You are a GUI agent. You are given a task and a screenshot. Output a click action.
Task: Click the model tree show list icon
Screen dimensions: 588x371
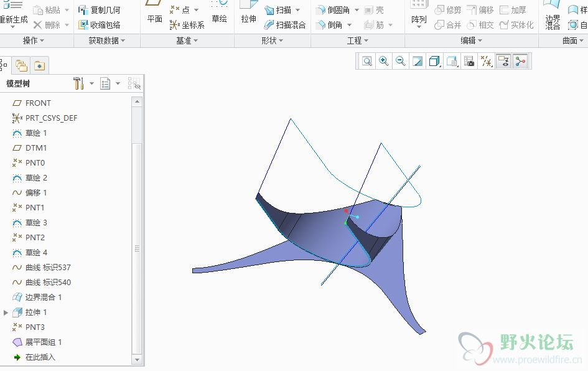click(105, 83)
